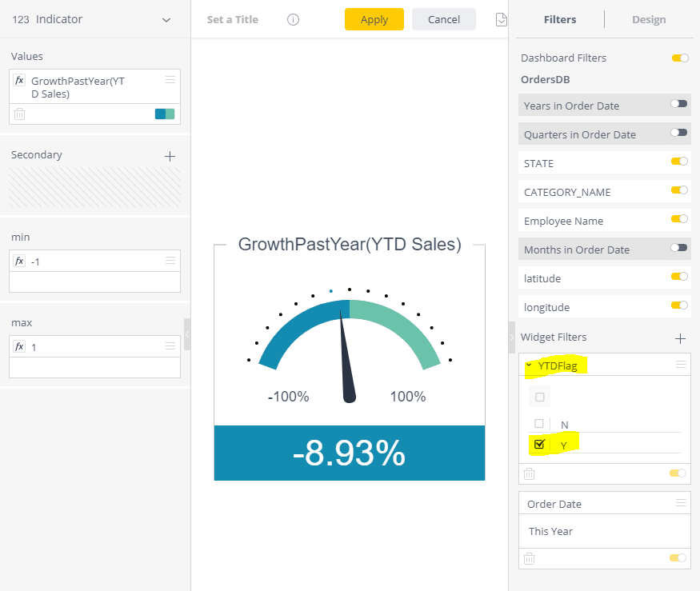Click the gauge needle indicator
700x591 pixels.
click(347, 356)
